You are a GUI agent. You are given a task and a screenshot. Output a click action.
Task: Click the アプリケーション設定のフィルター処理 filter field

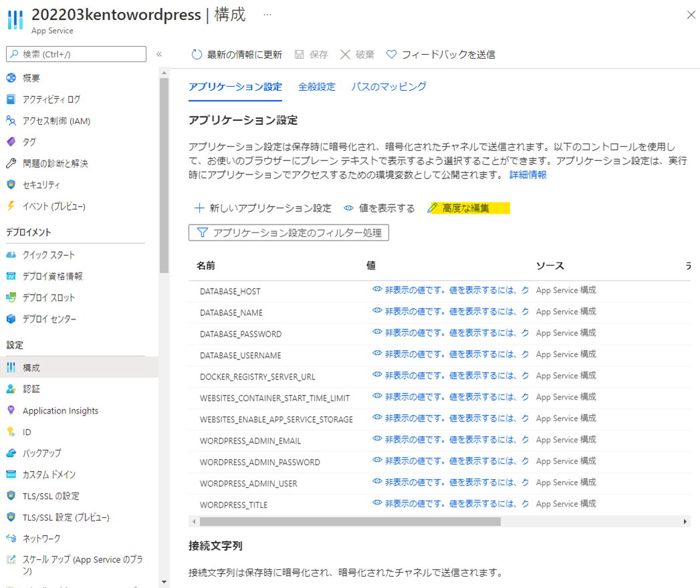coord(289,233)
